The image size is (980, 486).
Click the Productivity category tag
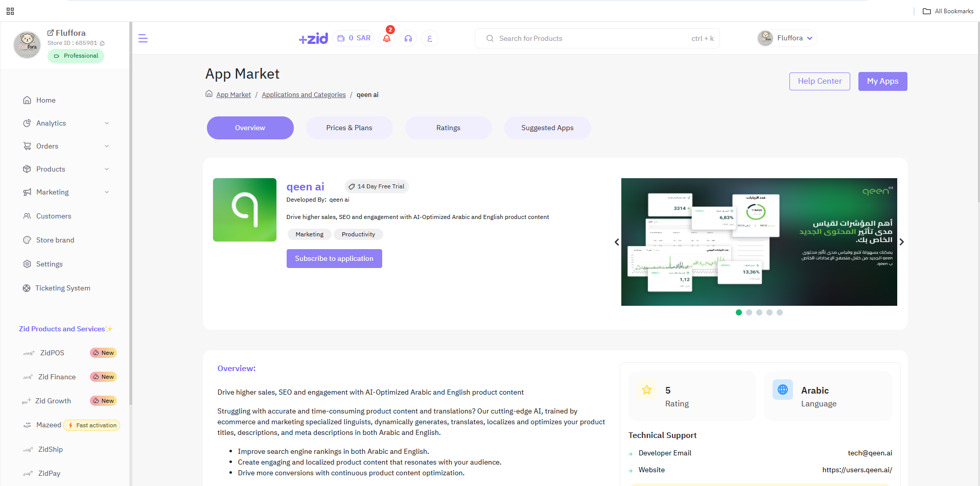359,234
